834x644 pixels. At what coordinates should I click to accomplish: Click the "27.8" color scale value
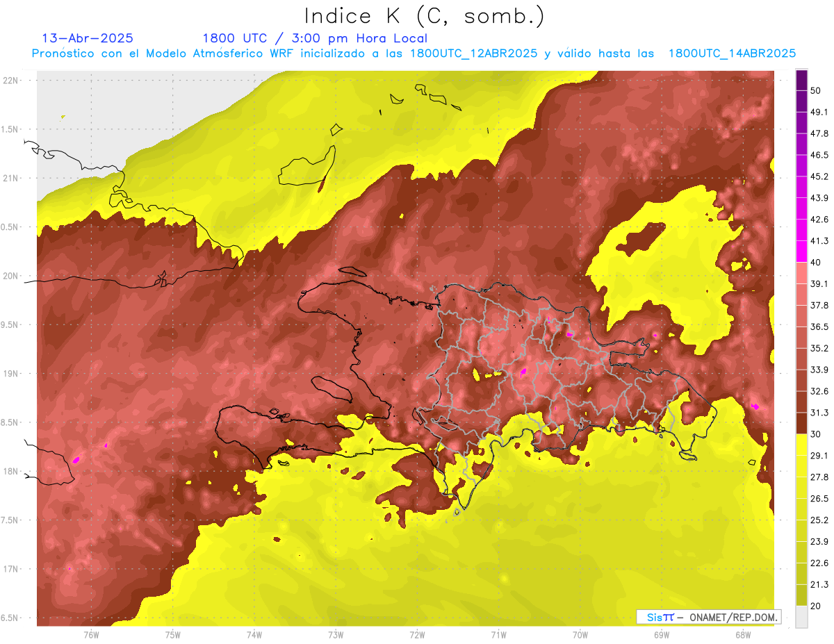819,477
